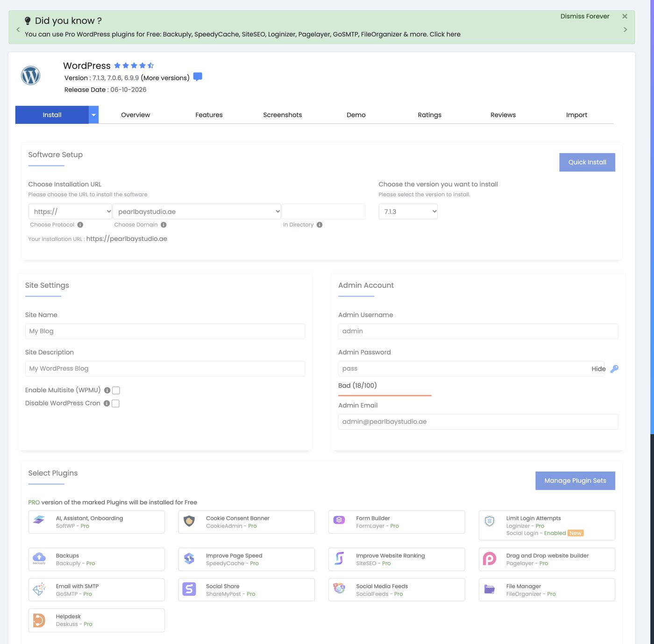Image resolution: width=654 pixels, height=644 pixels.
Task: Open the 7.1.3 version dropdown
Action: 408,211
